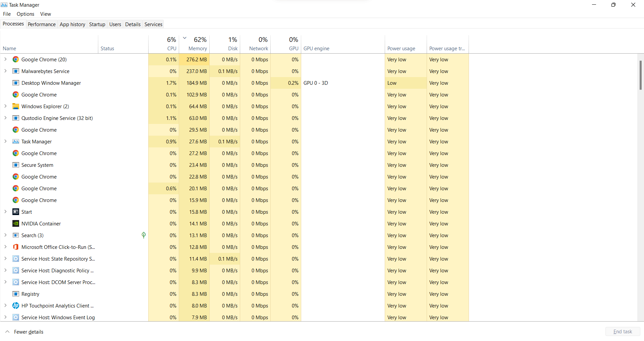The height and width of the screenshot is (341, 644).
Task: Select the GPU 0 - 3D engine cell
Action: click(343, 83)
